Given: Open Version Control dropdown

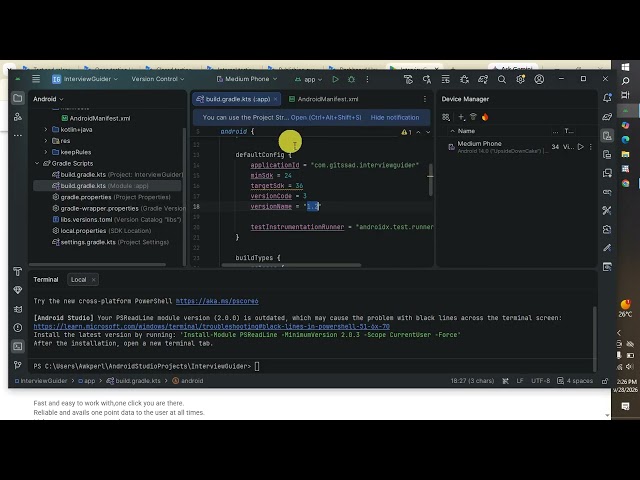Looking at the screenshot, I should tap(158, 79).
